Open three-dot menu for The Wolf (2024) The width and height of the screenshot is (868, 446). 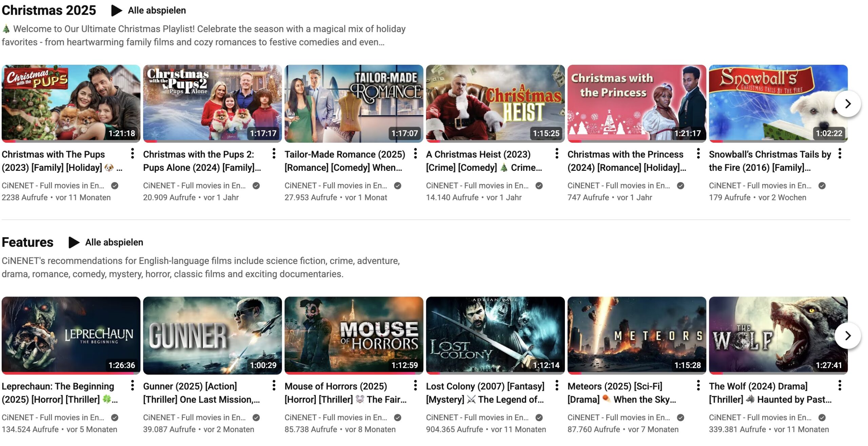(x=840, y=385)
